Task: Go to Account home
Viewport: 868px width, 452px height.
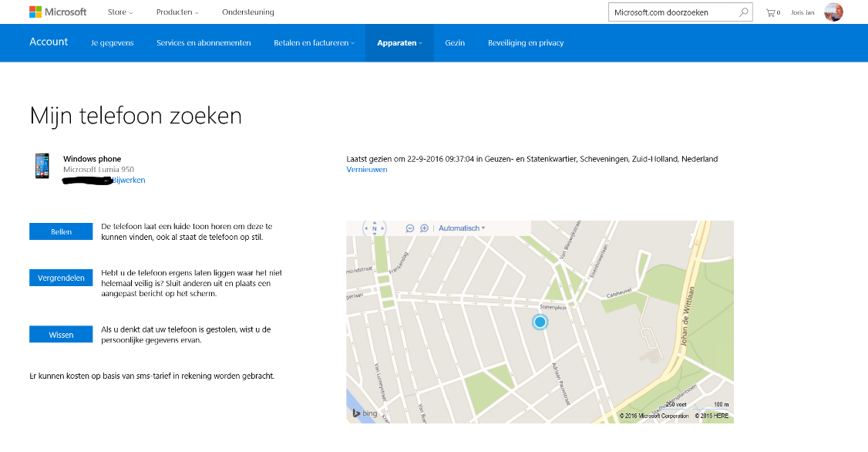Action: point(49,42)
